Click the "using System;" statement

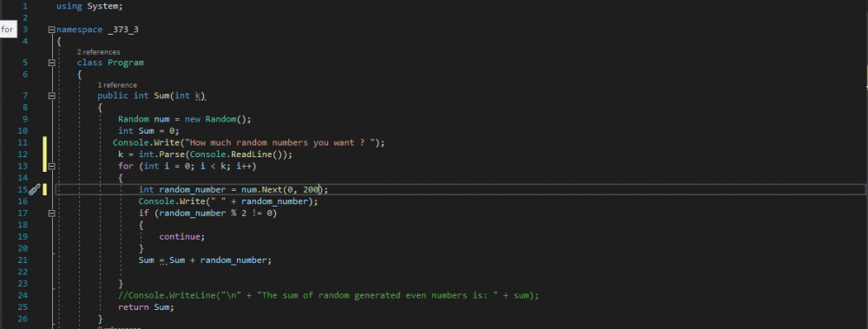tap(89, 7)
